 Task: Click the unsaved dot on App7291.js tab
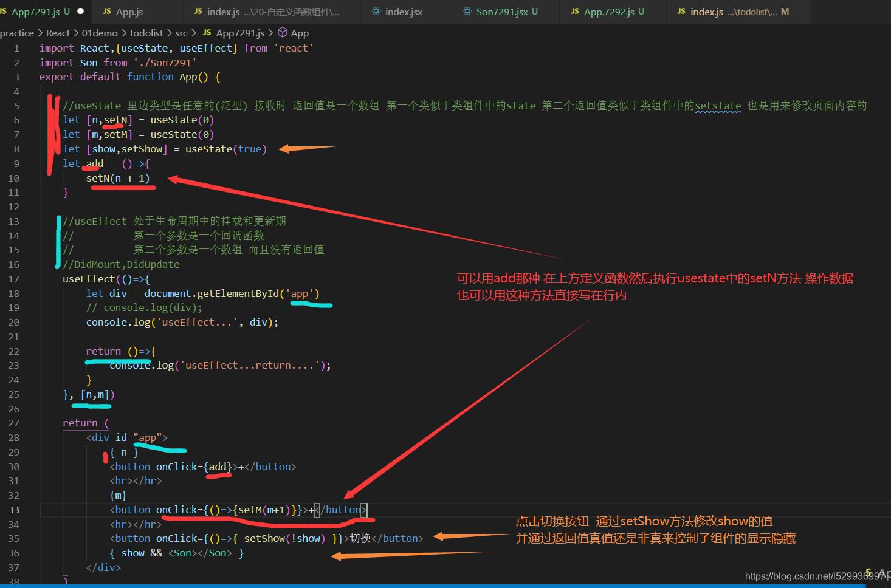point(80,12)
